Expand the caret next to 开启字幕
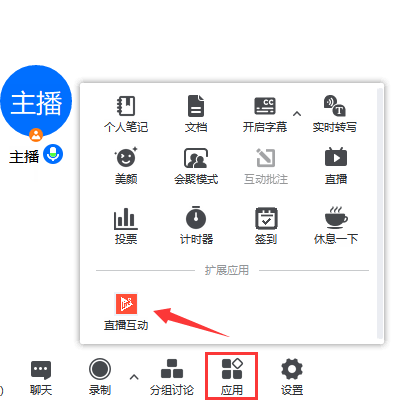Image resolution: width=413 pixels, height=401 pixels. coord(297,114)
